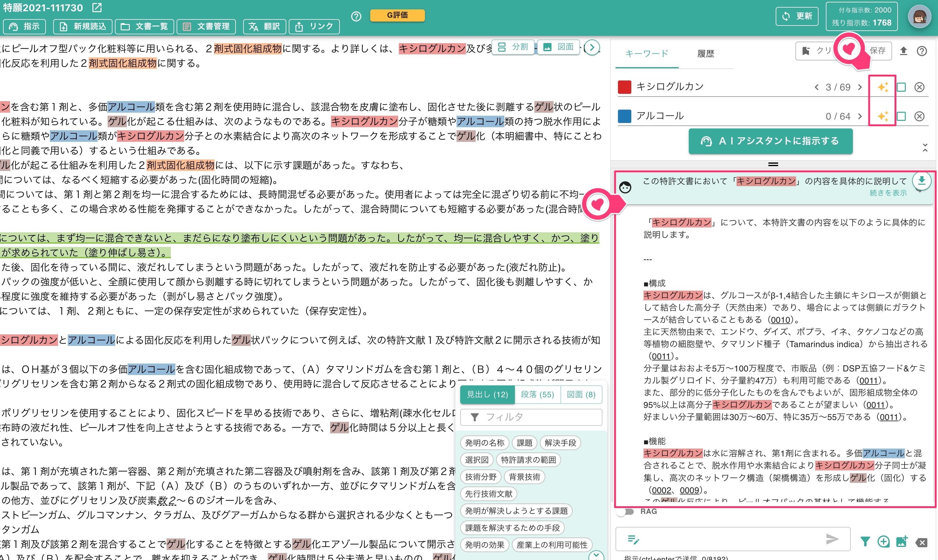This screenshot has width=938, height=560.
Task: Switch to the キーワード tab
Action: tap(647, 53)
